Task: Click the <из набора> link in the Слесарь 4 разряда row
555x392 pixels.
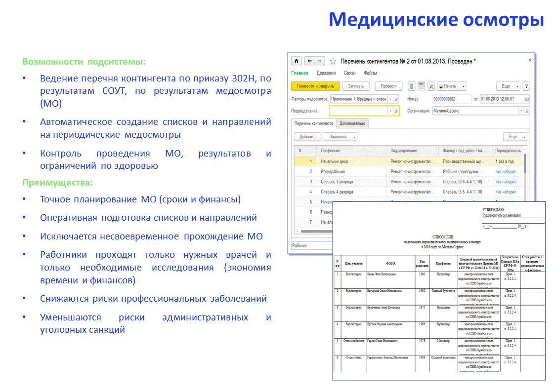Action: (x=506, y=192)
